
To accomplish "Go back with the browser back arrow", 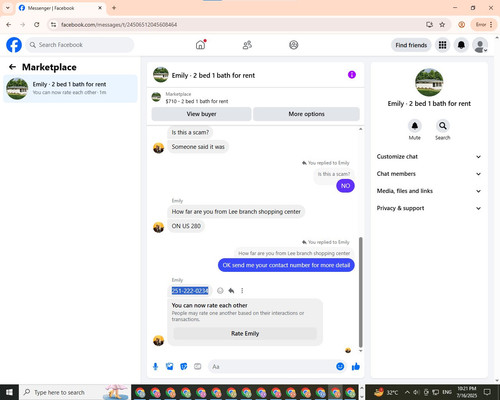I will pos(9,25).
